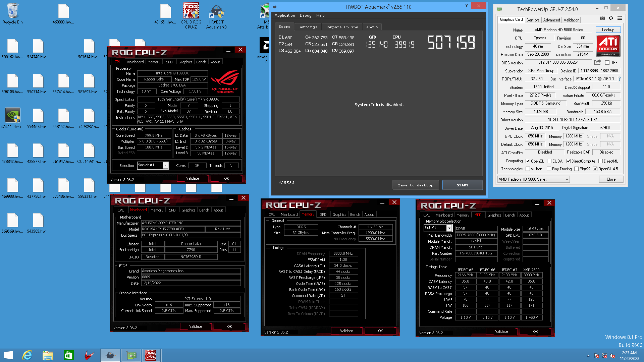Click the Bus Interface question mark in GPU-Z
This screenshot has height=362, width=644.
point(620,79)
